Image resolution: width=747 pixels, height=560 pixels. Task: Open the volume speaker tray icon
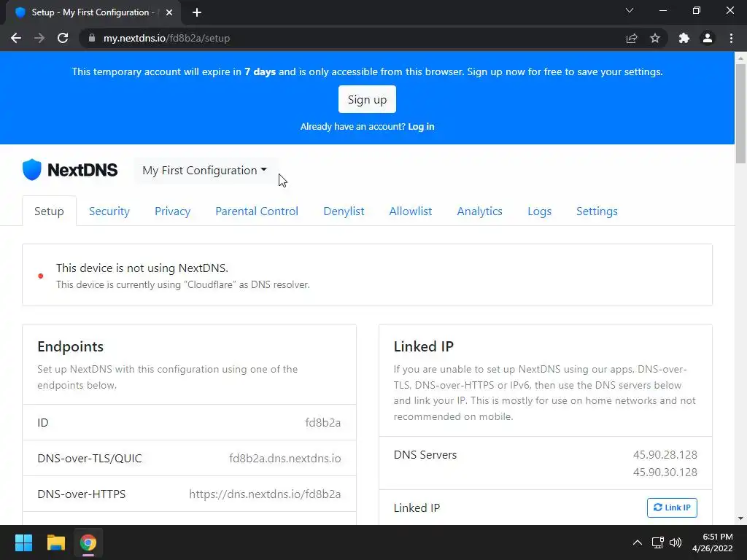pyautogui.click(x=676, y=542)
